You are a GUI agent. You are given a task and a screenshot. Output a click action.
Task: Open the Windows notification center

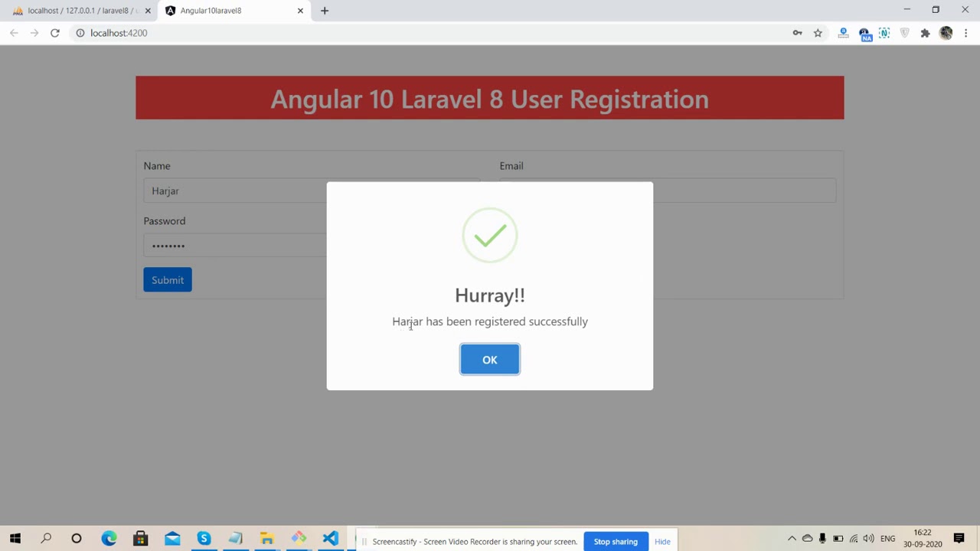[959, 539]
